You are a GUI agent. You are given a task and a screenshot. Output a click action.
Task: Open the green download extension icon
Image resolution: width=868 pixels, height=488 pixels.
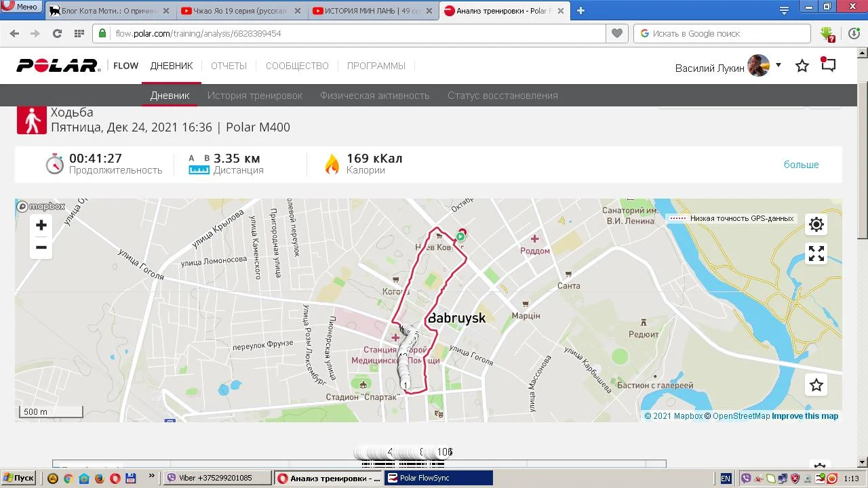coord(827,34)
